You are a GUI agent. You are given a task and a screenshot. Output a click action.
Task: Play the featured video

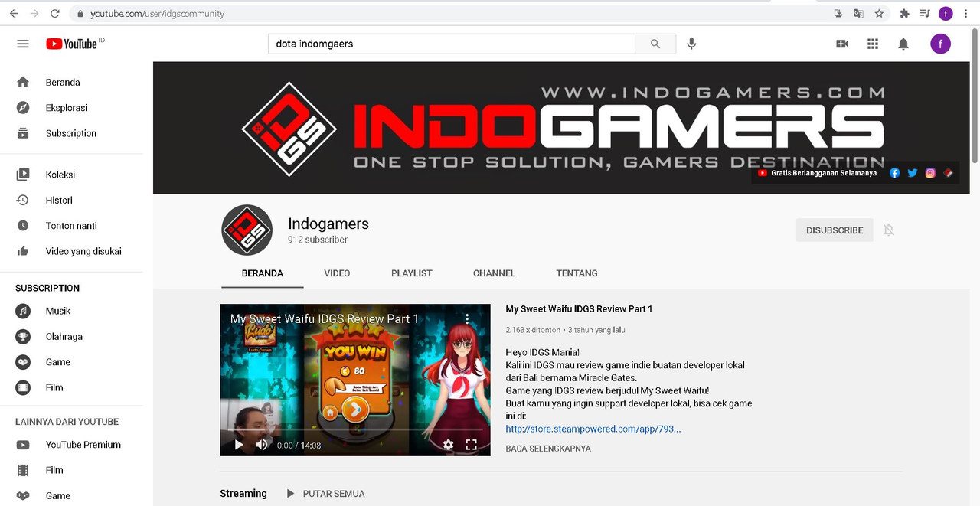[239, 445]
